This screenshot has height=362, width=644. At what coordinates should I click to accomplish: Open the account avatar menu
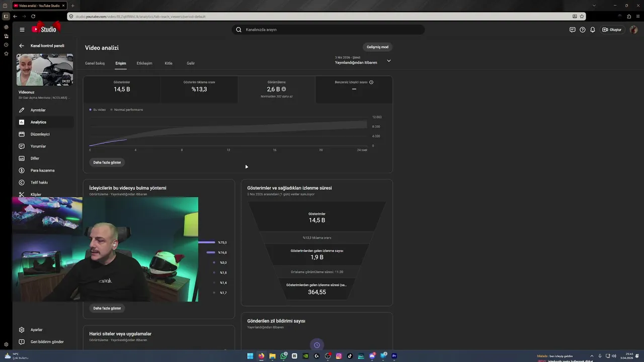tap(633, 30)
